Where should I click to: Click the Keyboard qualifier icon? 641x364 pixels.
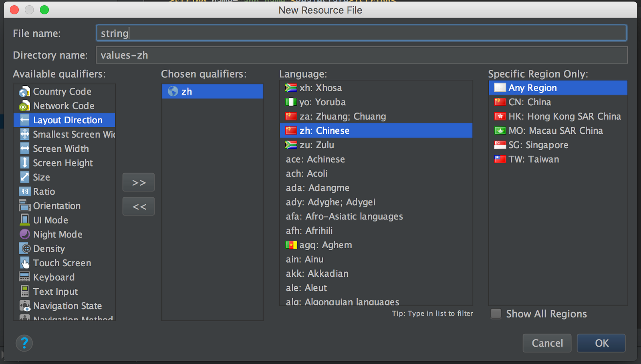[x=24, y=277]
